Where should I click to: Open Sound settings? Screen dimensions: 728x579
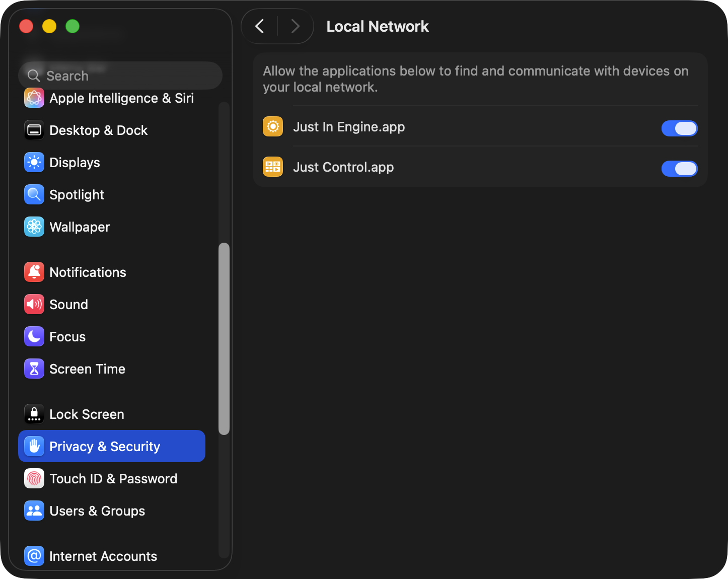[112, 305]
